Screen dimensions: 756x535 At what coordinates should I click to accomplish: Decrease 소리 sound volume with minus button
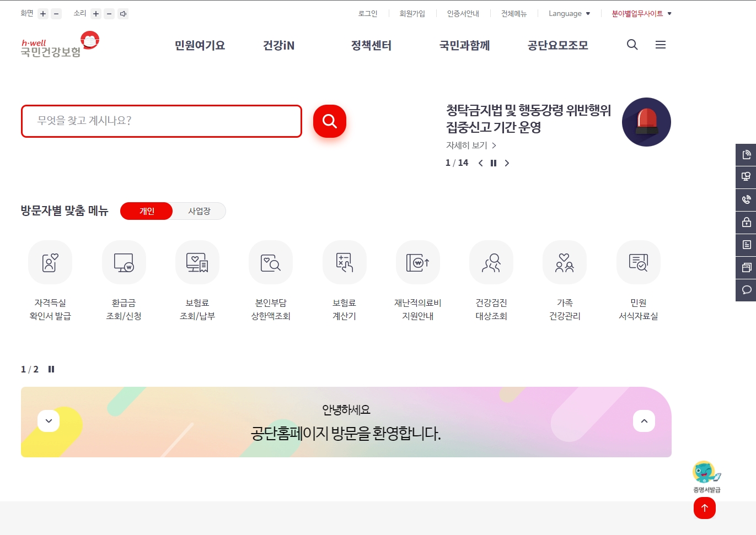[x=109, y=14]
